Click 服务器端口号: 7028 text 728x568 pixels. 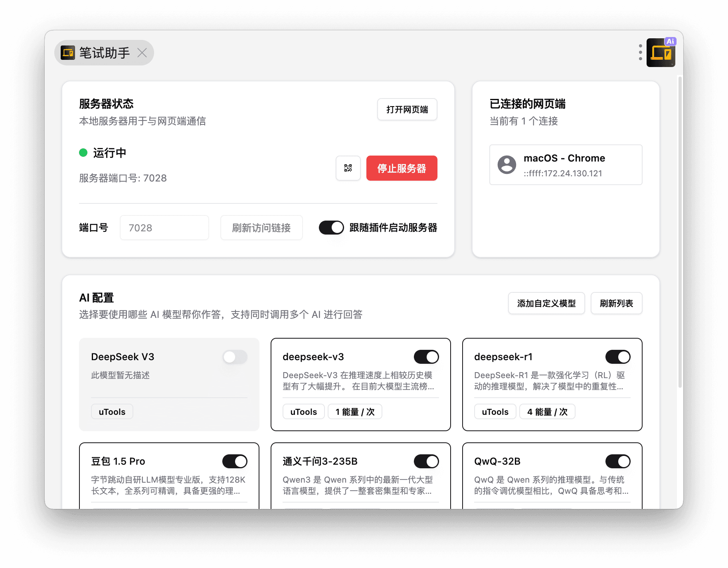click(123, 178)
